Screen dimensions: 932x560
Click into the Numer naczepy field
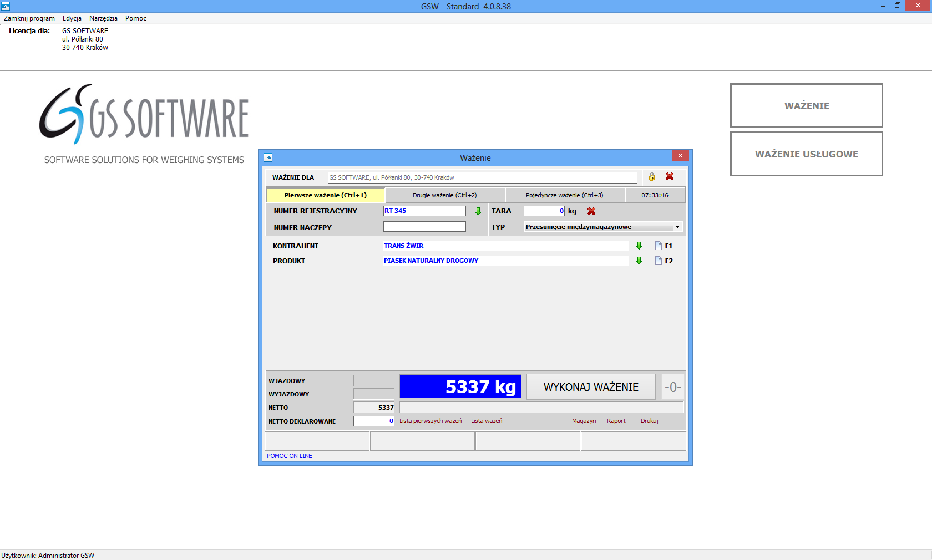(x=424, y=227)
